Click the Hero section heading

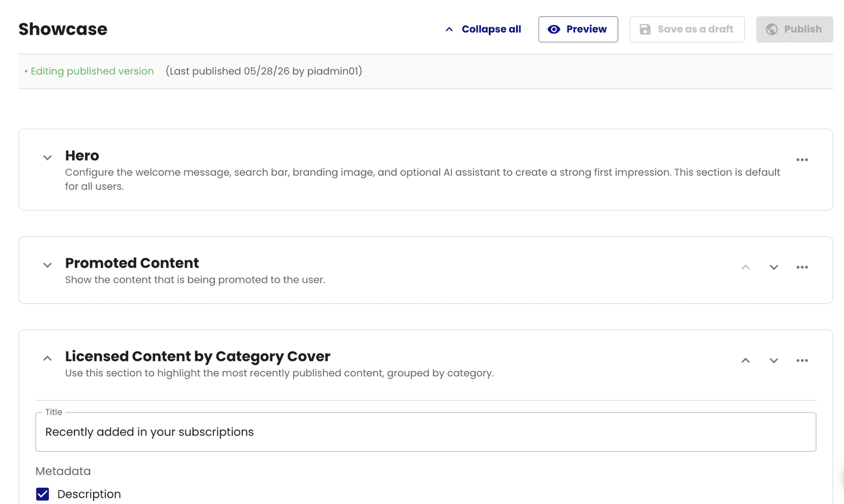tap(82, 156)
